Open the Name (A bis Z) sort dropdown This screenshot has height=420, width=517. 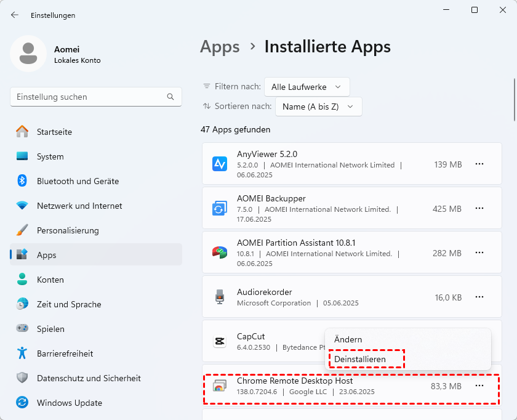[318, 107]
